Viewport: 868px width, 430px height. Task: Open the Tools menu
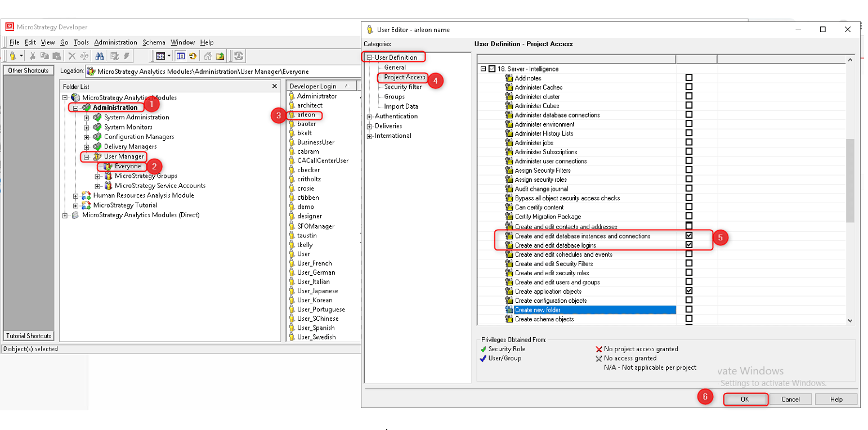[x=81, y=42]
